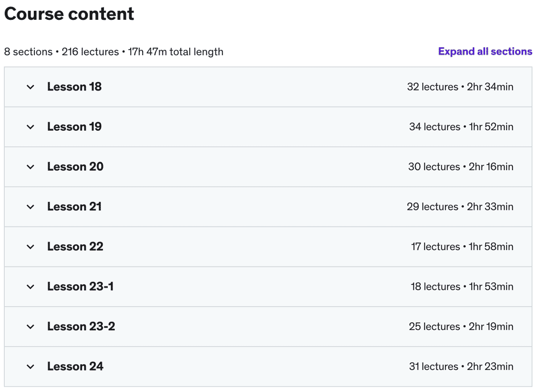
Task: Open the Lesson 19 section title
Action: coord(75,127)
